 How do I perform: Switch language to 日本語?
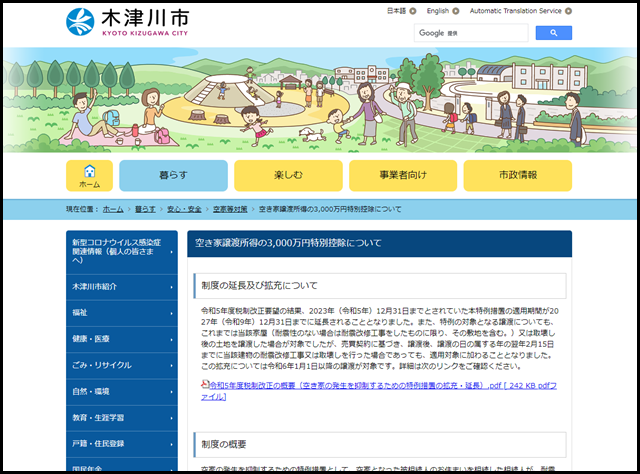396,11
